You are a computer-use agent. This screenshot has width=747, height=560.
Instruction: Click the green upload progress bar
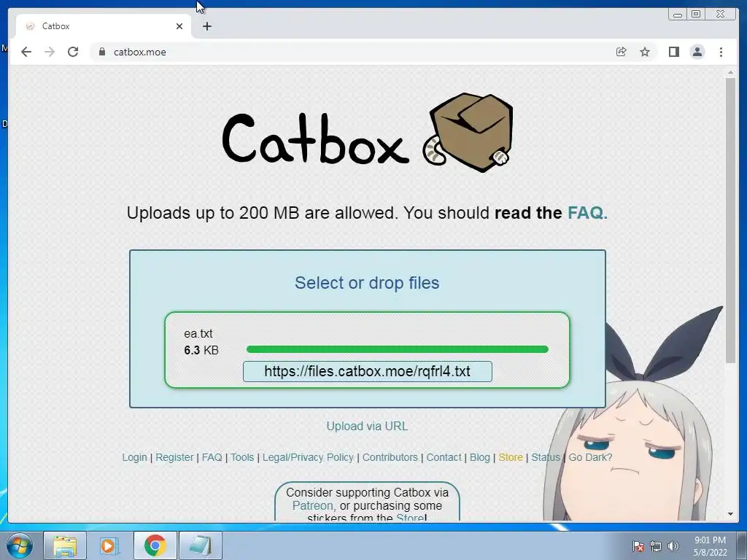[x=398, y=349]
